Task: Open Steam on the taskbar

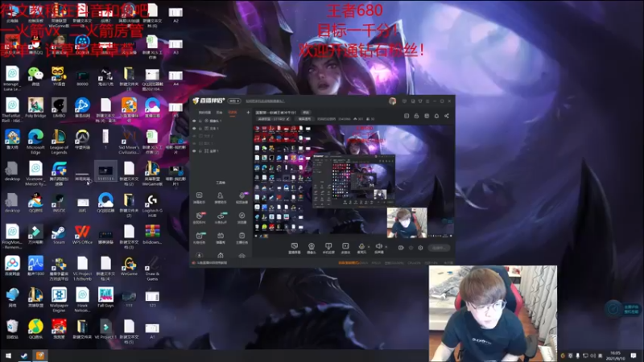Action: [24, 356]
